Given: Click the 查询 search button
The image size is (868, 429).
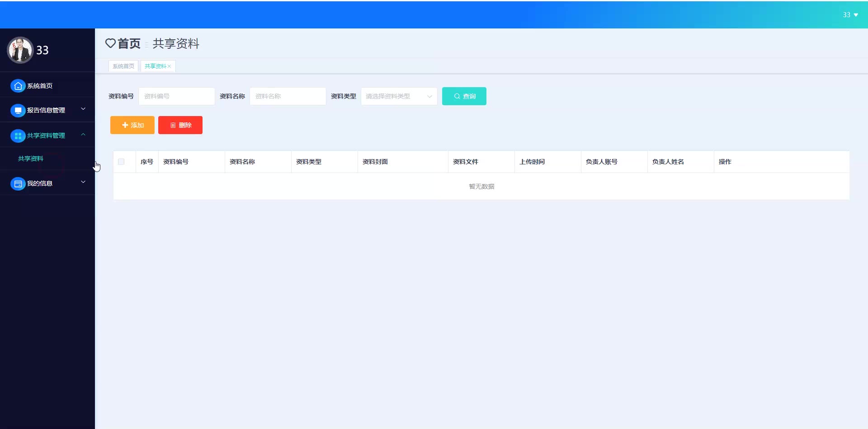Looking at the screenshot, I should 464,96.
